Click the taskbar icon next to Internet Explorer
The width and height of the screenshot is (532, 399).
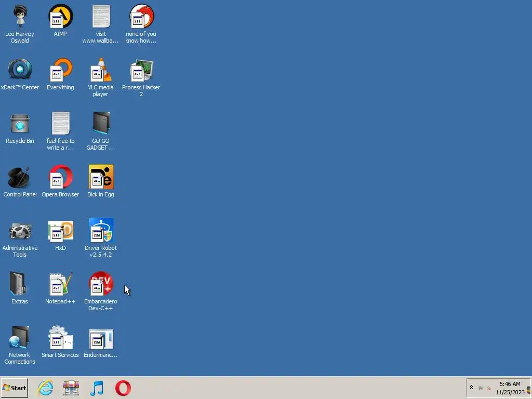(x=71, y=388)
